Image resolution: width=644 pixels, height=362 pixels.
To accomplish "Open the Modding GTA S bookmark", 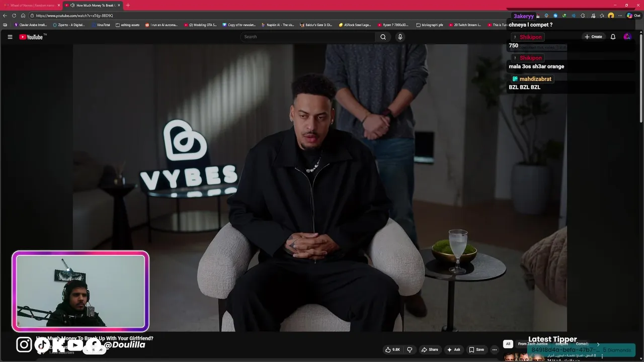I will click(x=200, y=25).
